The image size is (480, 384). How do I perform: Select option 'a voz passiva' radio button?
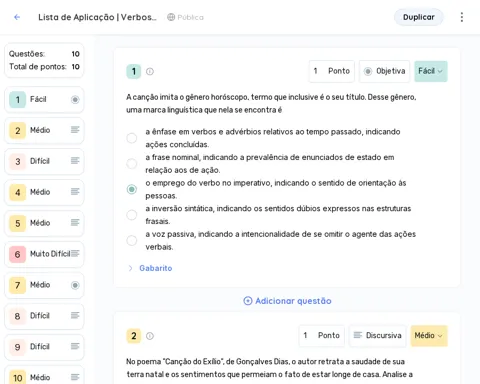(x=132, y=240)
